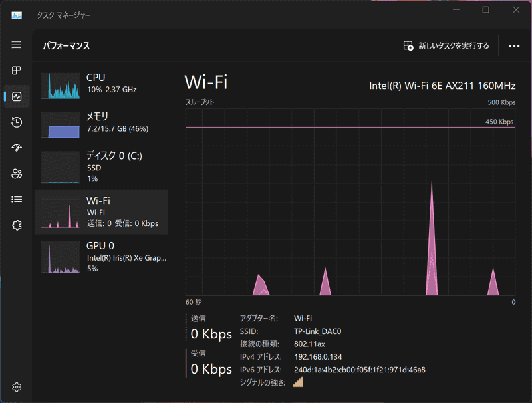Open the Users page icon
532x403 pixels.
point(17,174)
